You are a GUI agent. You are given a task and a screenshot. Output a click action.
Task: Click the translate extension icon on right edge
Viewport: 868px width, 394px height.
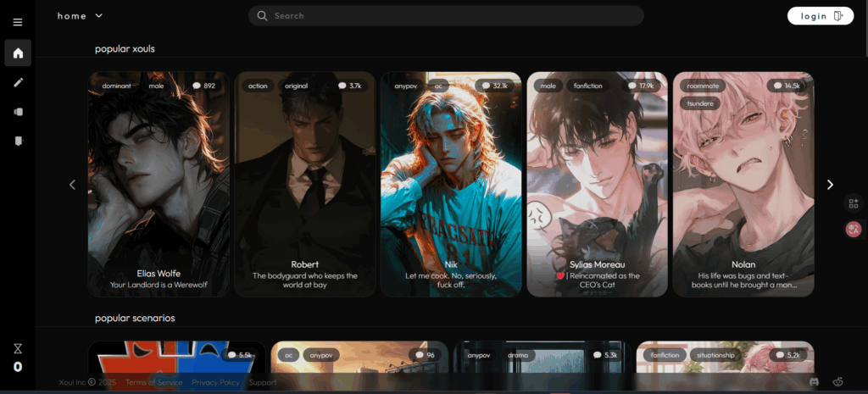(853, 229)
